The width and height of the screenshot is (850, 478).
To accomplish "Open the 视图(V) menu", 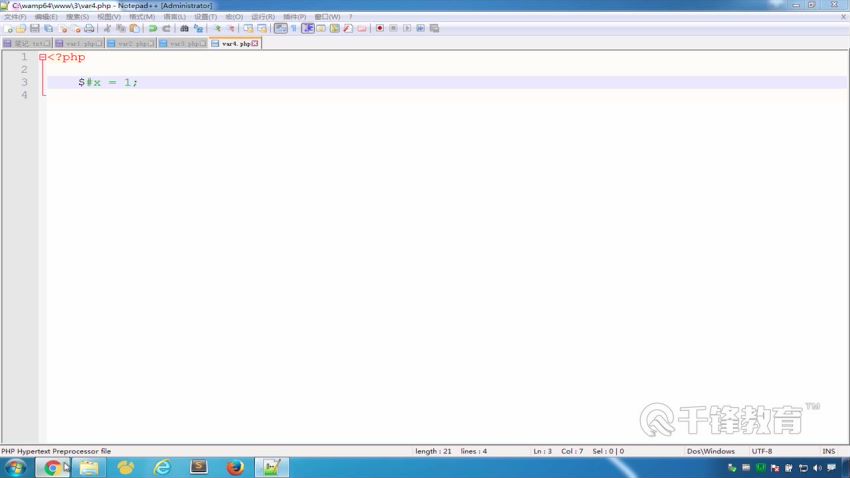I will click(x=109, y=17).
